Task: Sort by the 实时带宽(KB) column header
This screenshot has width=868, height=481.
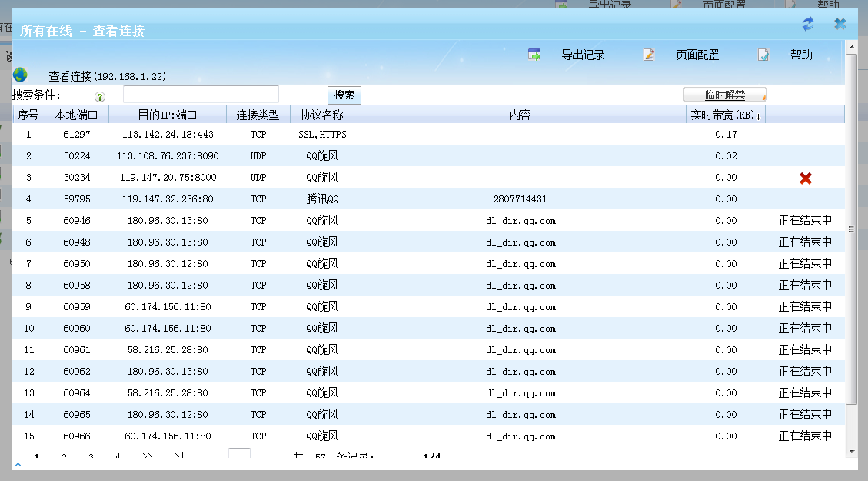Action: 725,115
